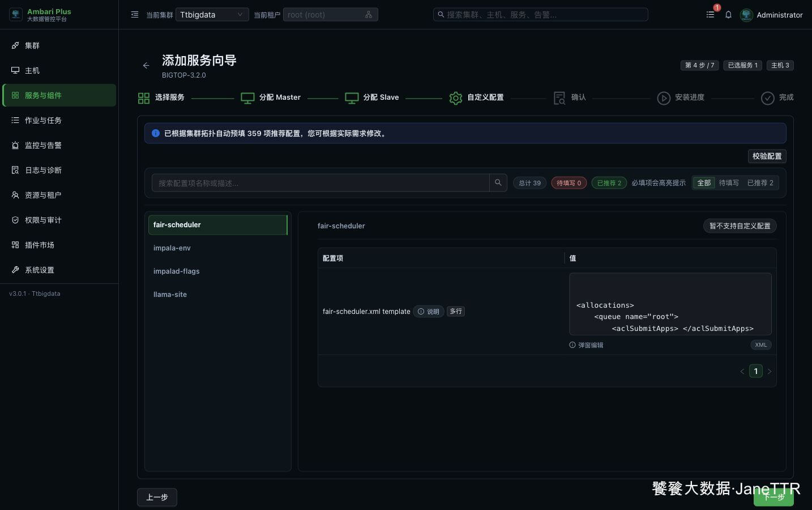Screen dimensions: 812x510
Task: Open the Administrator avatar icon
Action: click(x=746, y=15)
